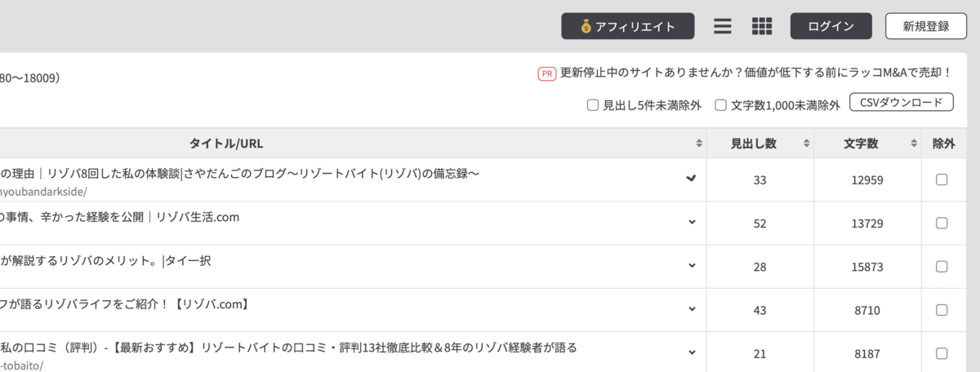Click the 新規登録 button
980x372 pixels.
pyautogui.click(x=926, y=26)
